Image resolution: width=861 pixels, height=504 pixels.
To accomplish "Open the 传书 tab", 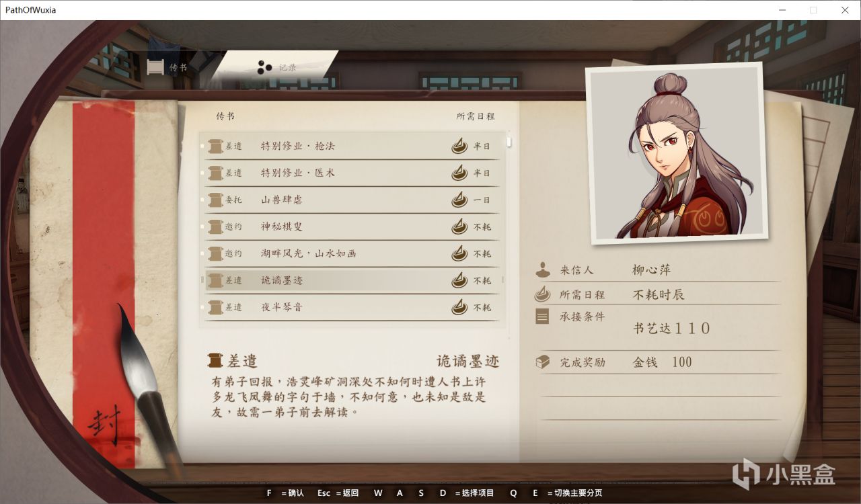I will [x=167, y=67].
